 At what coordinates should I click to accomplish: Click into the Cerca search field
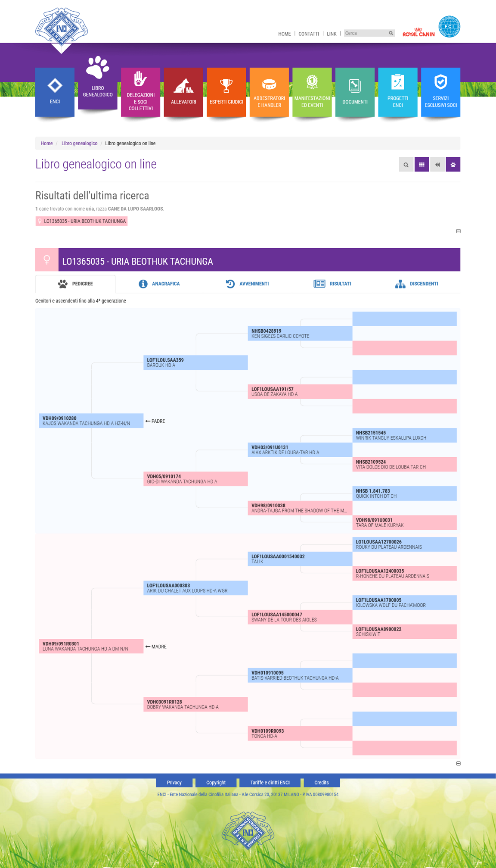[365, 33]
